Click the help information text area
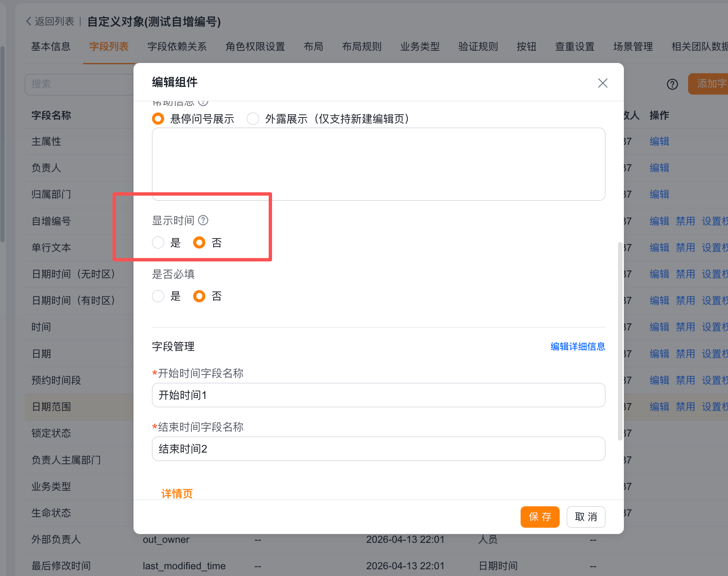Screen dimensions: 728x576 (378, 164)
